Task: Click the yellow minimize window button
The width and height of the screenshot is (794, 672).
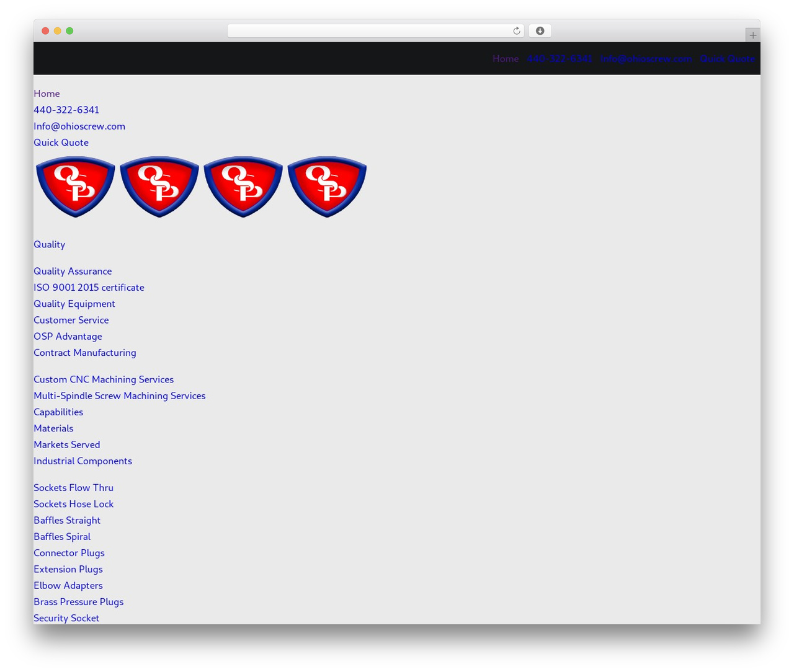Action: pyautogui.click(x=57, y=31)
